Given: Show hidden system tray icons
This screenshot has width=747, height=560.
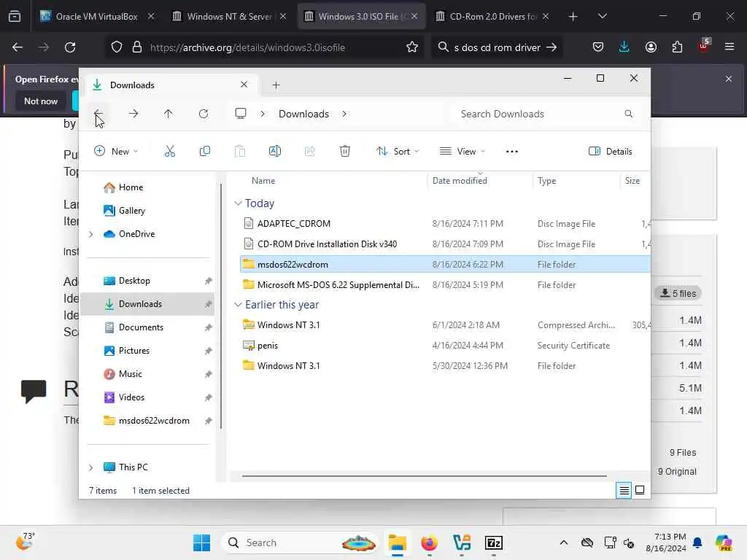Looking at the screenshot, I should click(564, 542).
